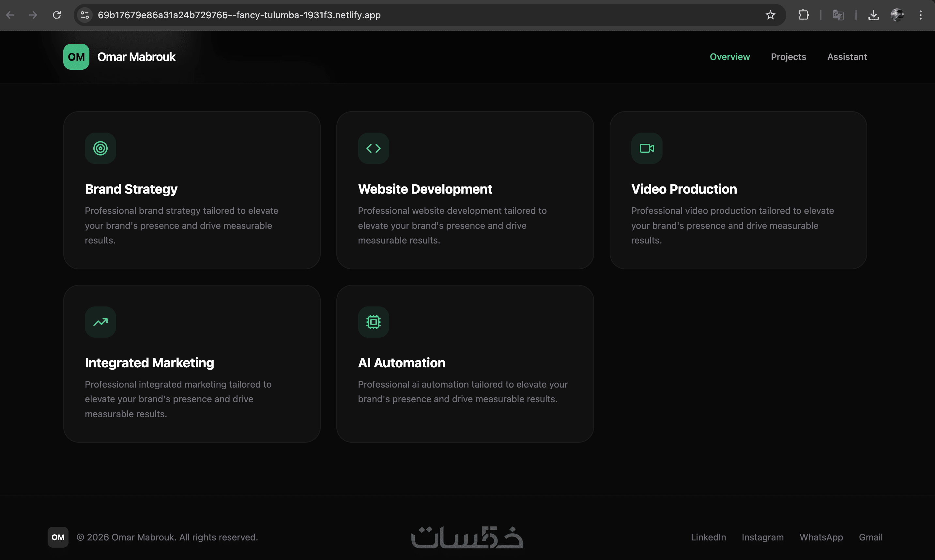Click the Website Development code brackets icon

pos(373,148)
